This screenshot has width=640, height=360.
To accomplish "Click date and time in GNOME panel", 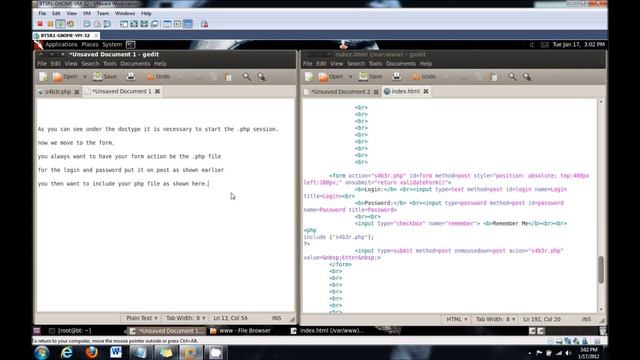I will click(578, 44).
